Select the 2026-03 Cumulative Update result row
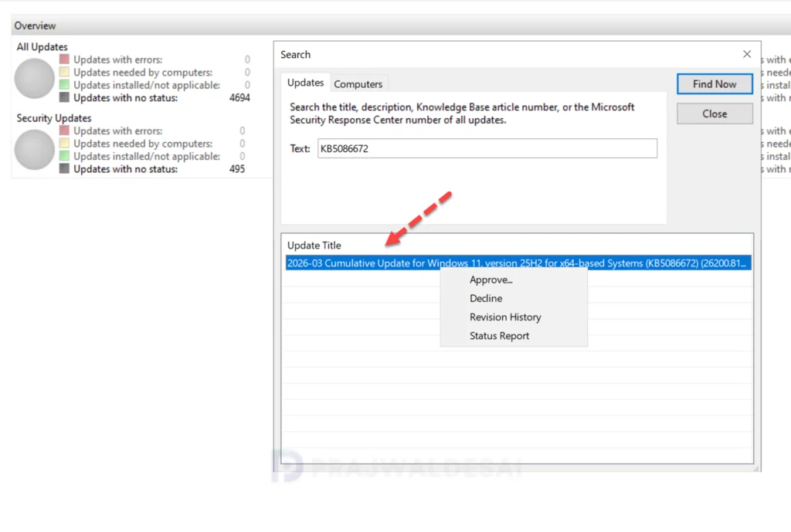The image size is (791, 532). (x=518, y=263)
